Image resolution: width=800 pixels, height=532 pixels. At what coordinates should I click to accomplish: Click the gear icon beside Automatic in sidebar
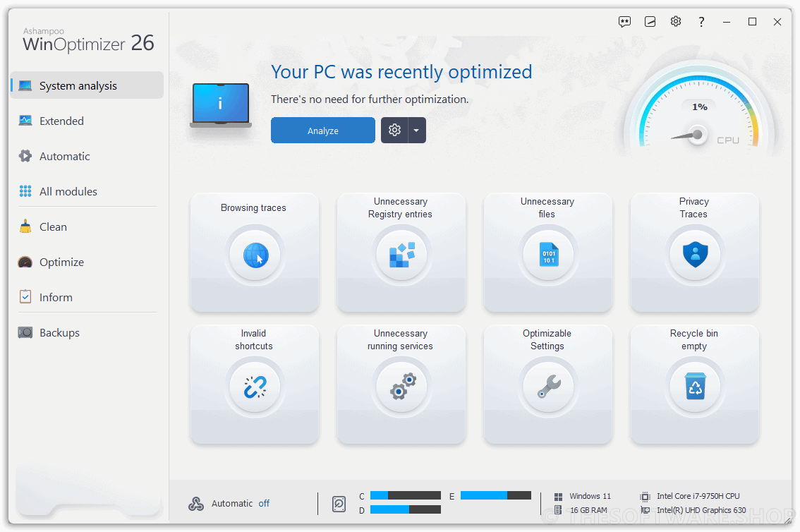point(25,156)
